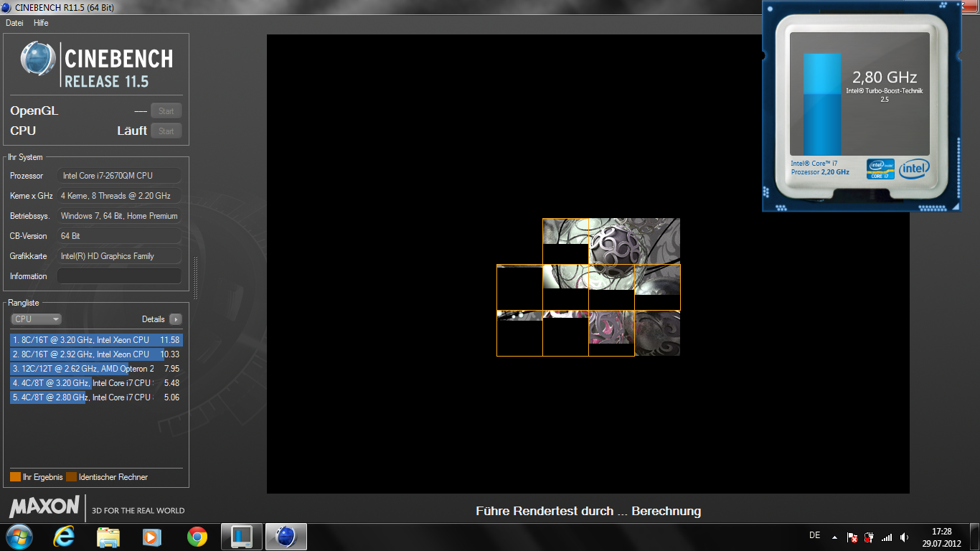This screenshot has height=551, width=980.
Task: Click into the empty Information field
Action: tap(119, 276)
